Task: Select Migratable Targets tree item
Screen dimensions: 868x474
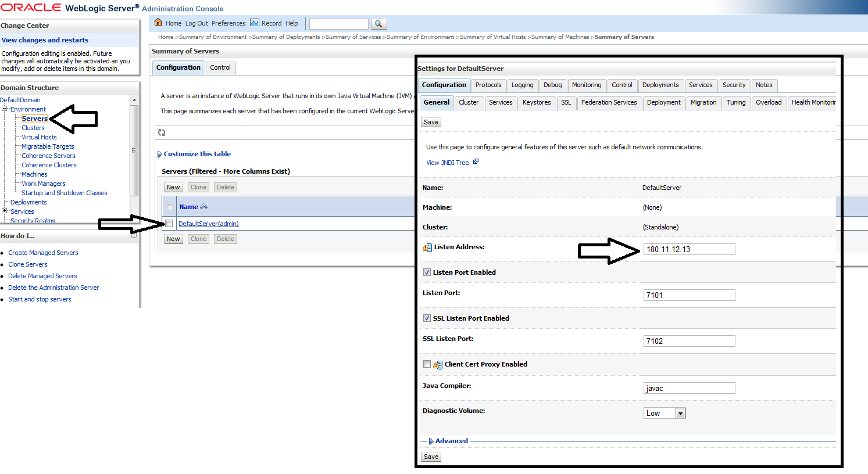Action: 48,146
